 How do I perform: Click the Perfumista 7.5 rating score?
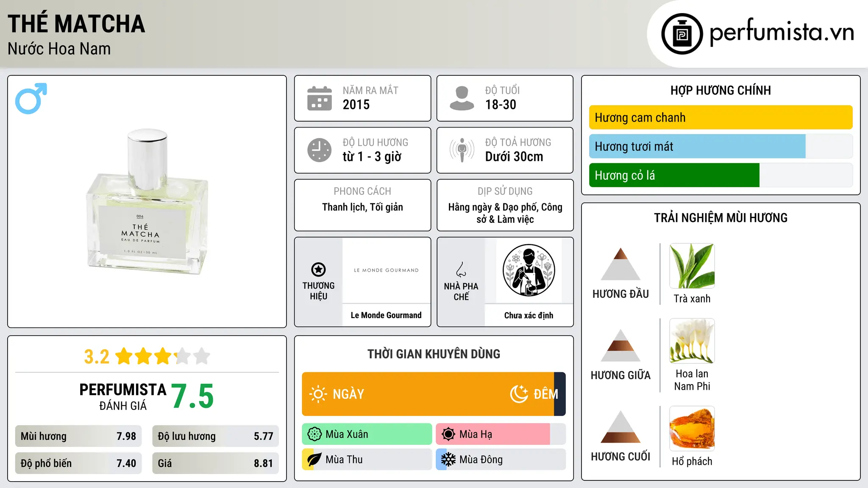tap(193, 396)
